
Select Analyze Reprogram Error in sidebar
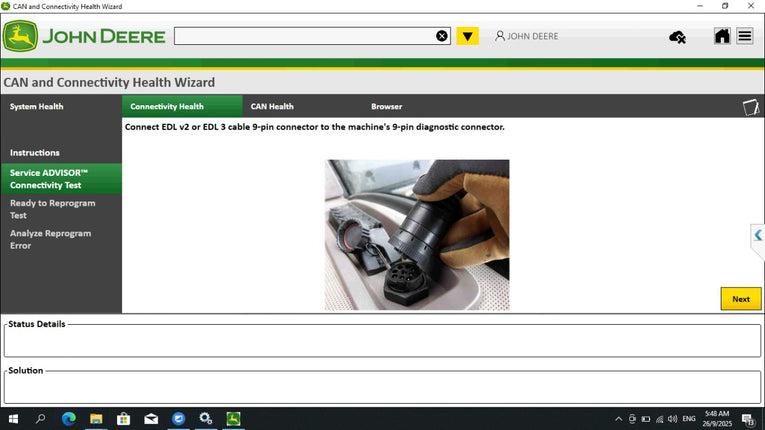pos(50,239)
